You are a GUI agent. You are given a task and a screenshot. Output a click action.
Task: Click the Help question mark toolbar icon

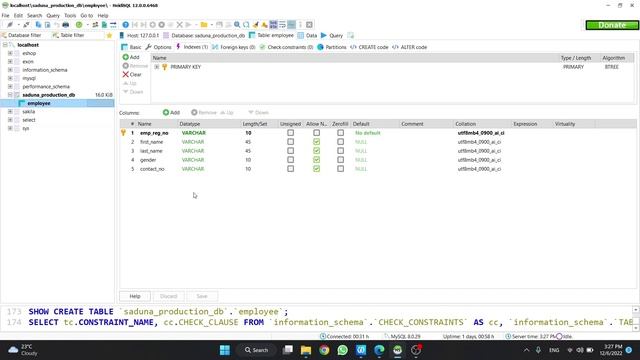(x=126, y=25)
